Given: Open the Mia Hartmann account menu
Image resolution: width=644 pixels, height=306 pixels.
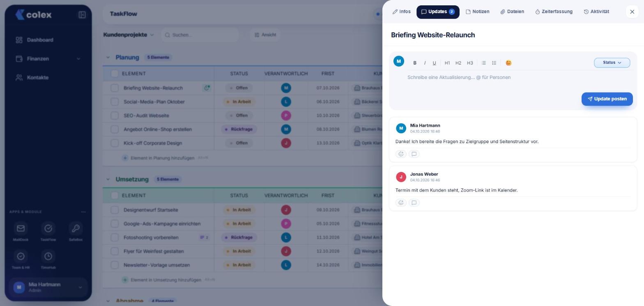Looking at the screenshot, I should [48, 287].
